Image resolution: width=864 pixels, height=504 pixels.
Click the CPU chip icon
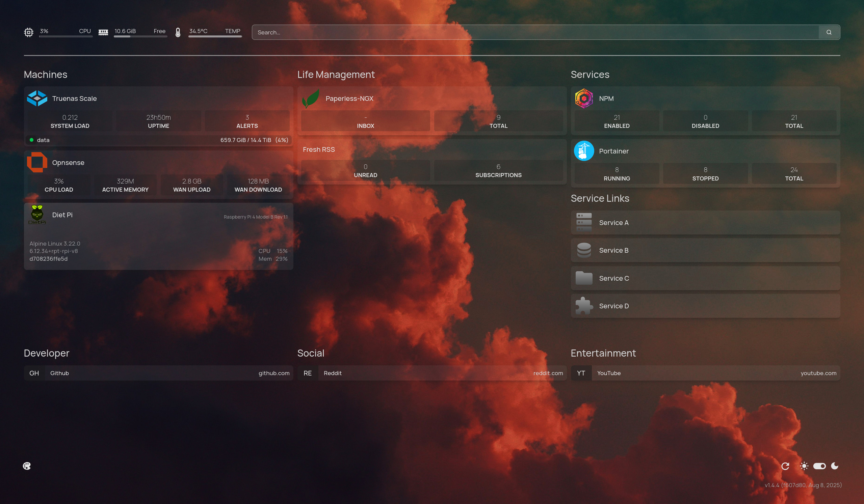pyautogui.click(x=28, y=32)
